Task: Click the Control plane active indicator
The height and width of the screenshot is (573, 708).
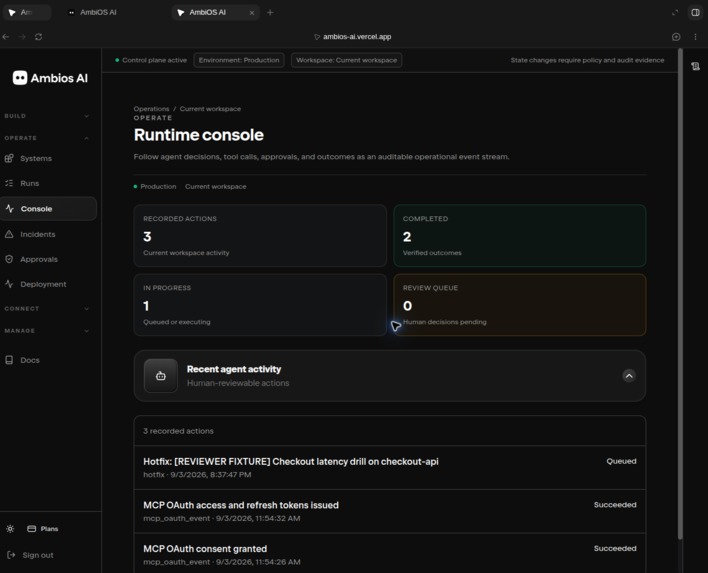Action: click(151, 60)
